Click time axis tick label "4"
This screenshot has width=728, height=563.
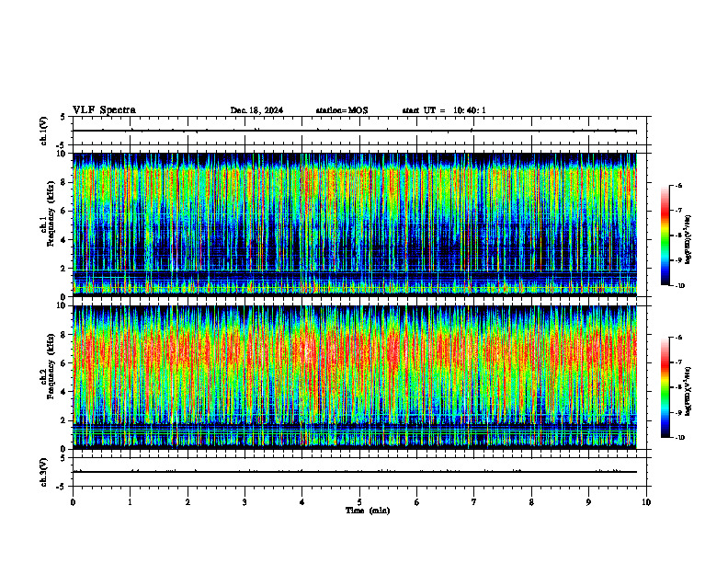pos(302,502)
